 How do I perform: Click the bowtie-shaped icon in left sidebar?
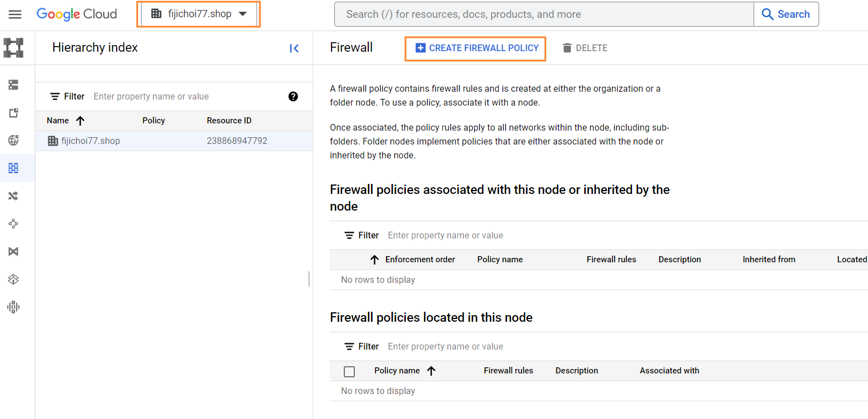[13, 251]
